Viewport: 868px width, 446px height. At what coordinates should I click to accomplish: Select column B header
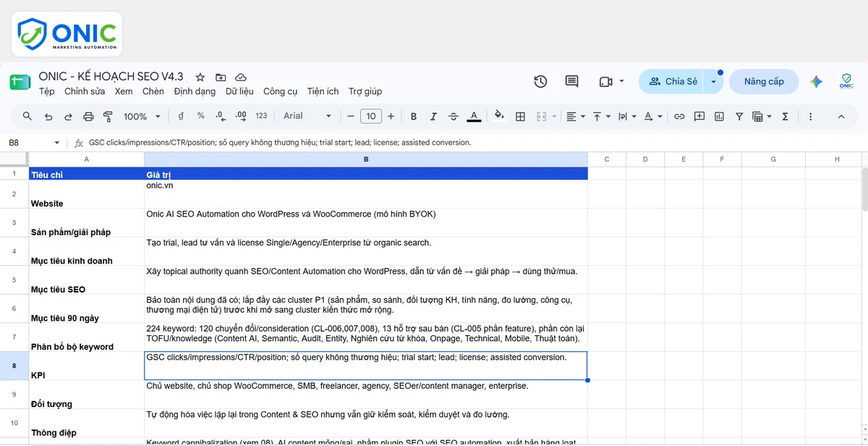click(366, 159)
